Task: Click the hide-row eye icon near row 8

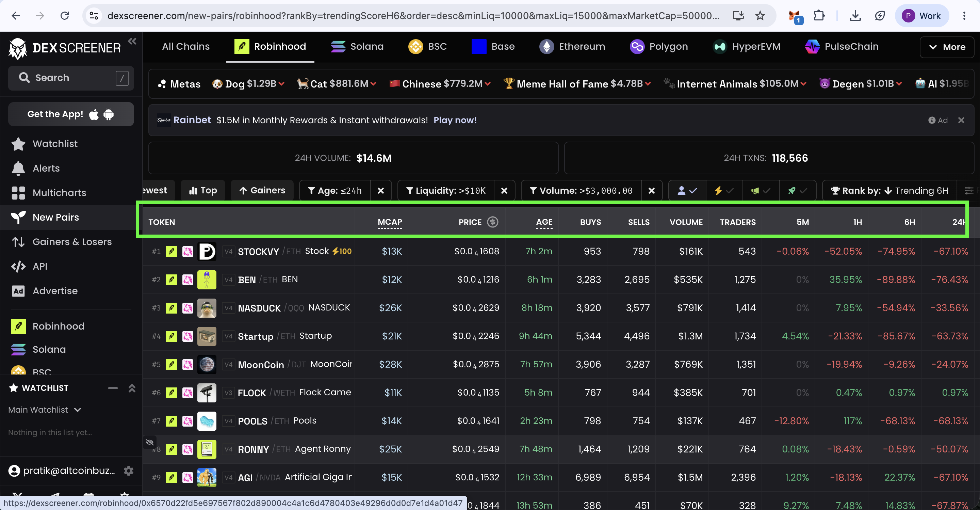Action: click(150, 442)
